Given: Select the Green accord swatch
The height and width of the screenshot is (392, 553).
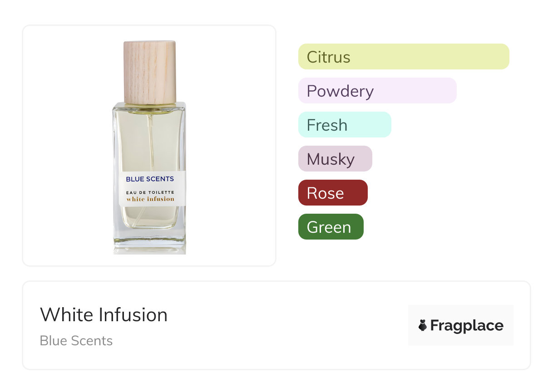Looking at the screenshot, I should click(x=331, y=227).
